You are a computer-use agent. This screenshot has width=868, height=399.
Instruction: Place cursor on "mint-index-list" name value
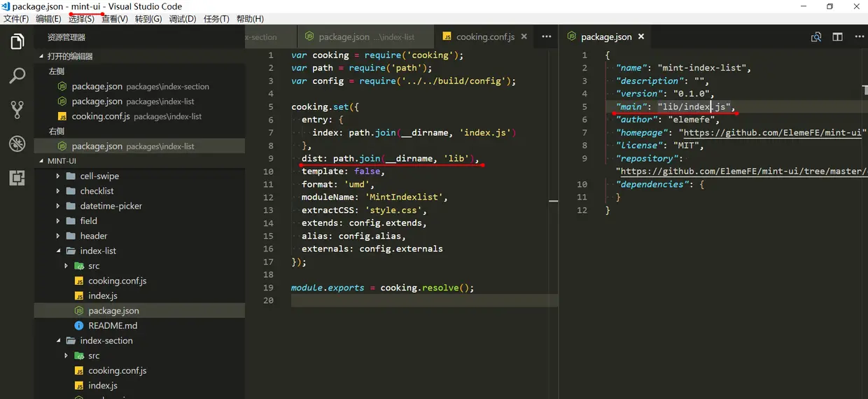point(701,68)
